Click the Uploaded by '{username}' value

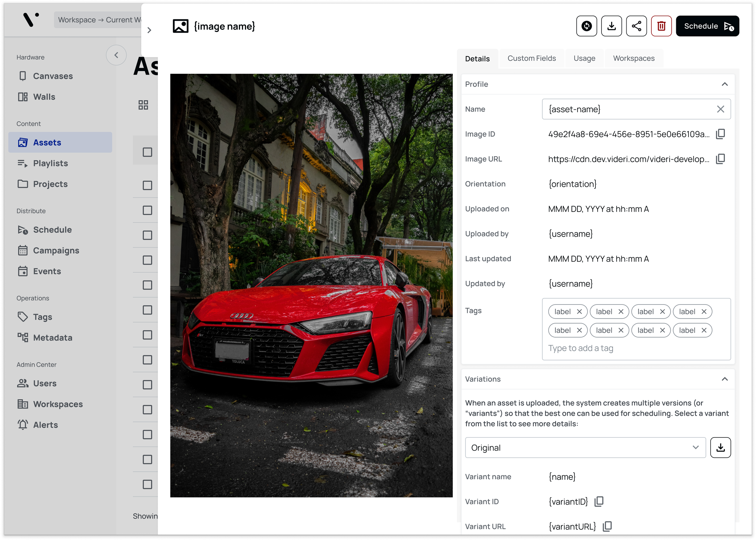point(570,234)
